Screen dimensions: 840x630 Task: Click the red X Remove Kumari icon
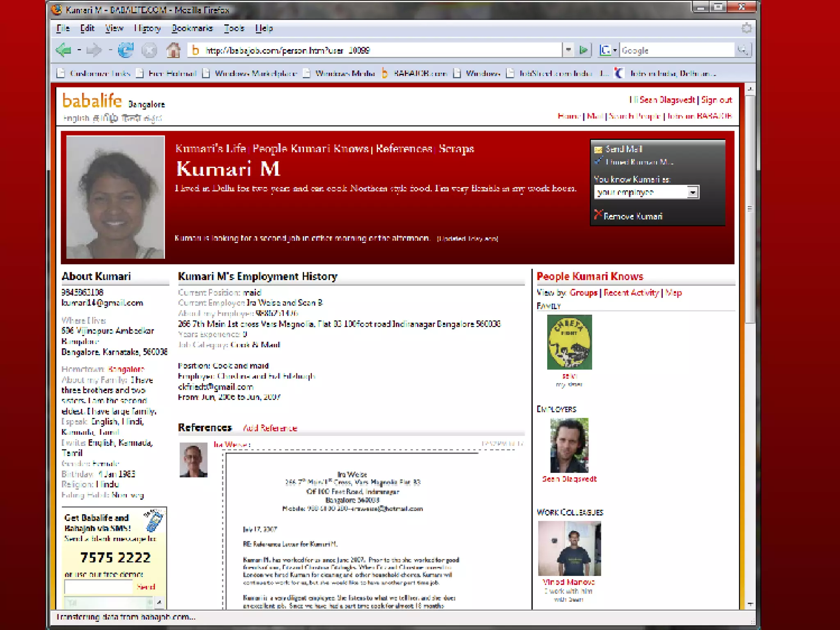tap(598, 215)
